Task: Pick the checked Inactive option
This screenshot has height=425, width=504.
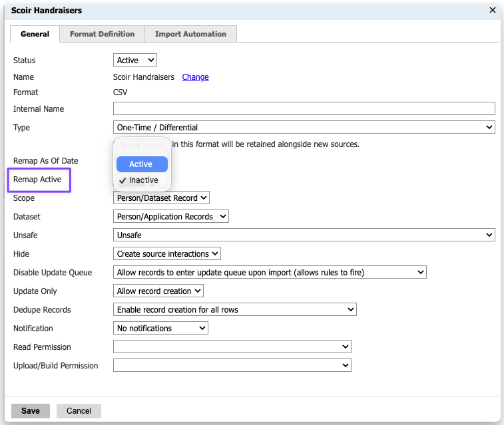Action: click(143, 180)
